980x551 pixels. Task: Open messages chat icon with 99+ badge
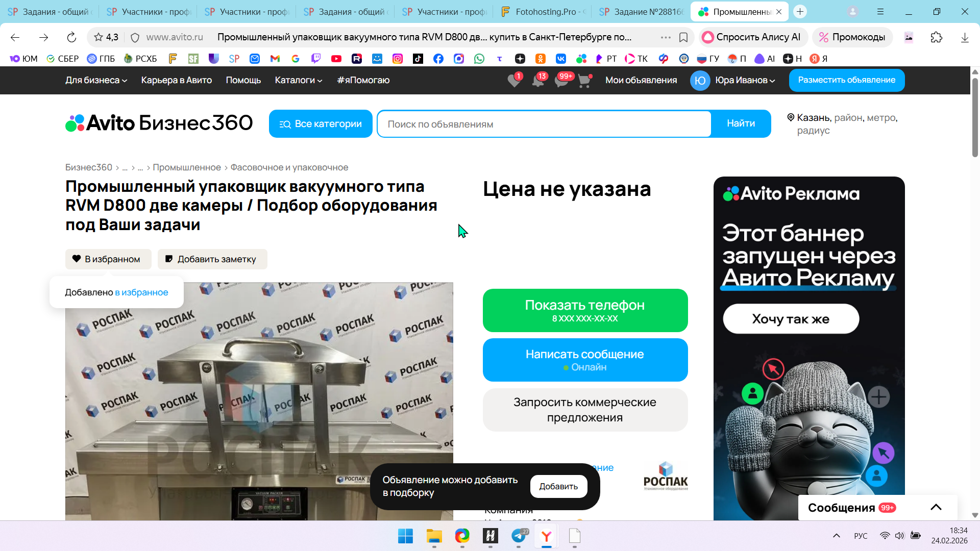[x=561, y=81]
